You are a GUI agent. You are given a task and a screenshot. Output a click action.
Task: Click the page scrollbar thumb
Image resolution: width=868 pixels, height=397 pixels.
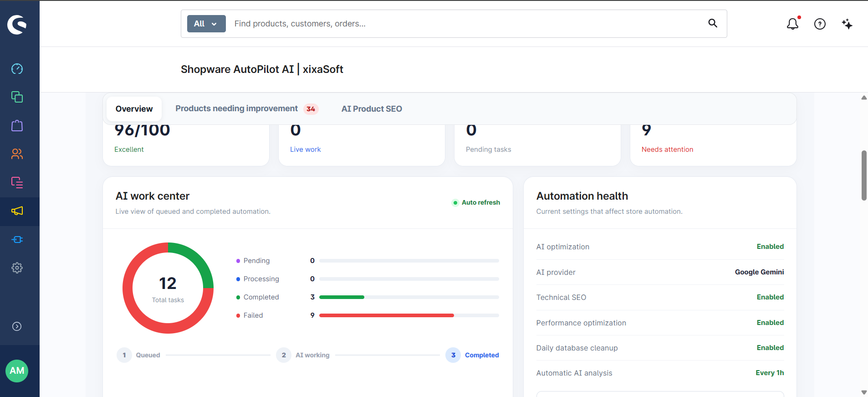tap(864, 175)
